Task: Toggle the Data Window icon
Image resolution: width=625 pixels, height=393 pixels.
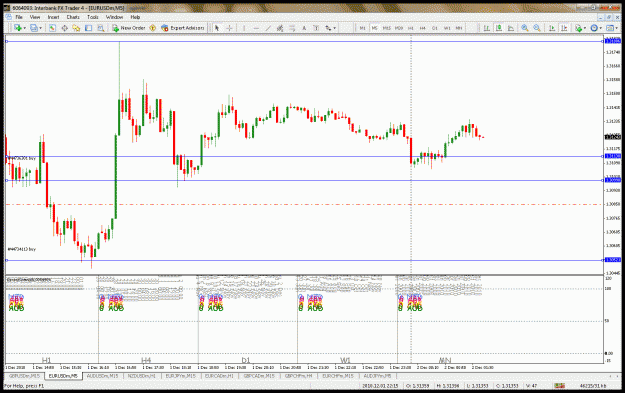Action: pos(64,28)
